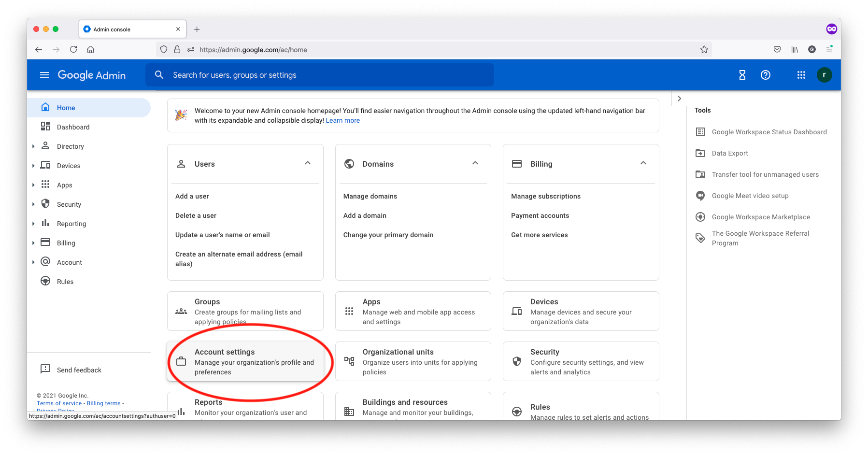Click Manage domains link
868x456 pixels.
click(x=370, y=196)
